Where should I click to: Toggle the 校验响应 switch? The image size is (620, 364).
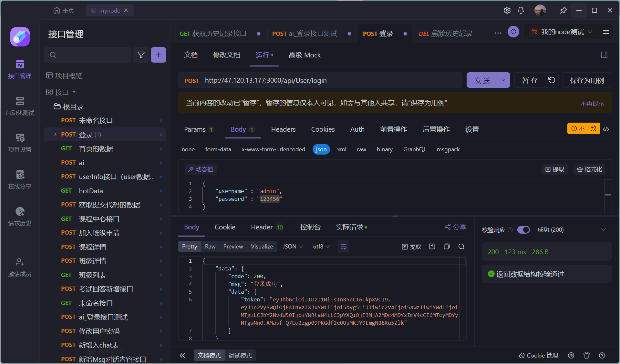coord(523,230)
